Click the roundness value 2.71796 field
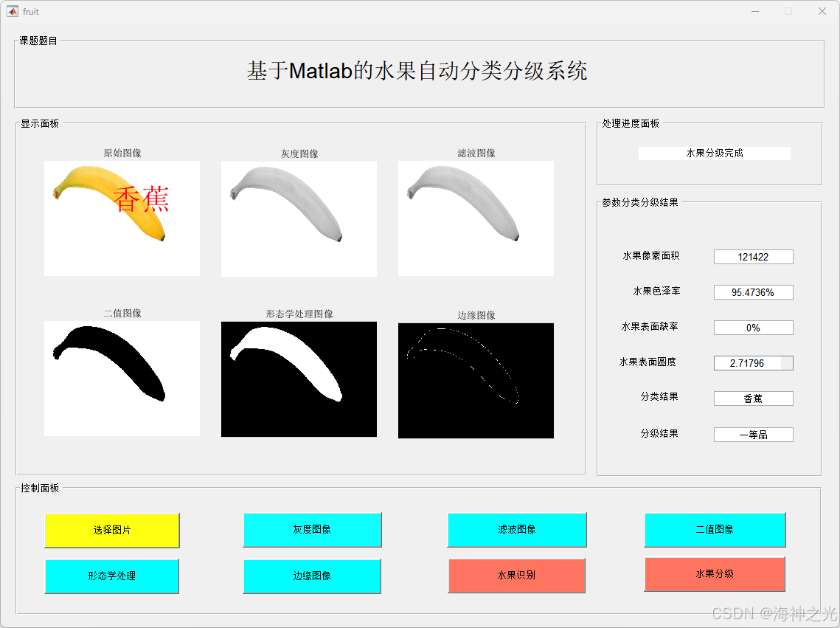840x628 pixels. coord(753,362)
